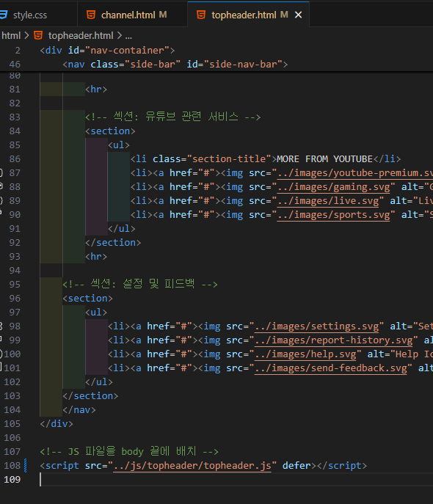Click the M modified marker on topheader.html
The image size is (433, 504).
coord(284,15)
